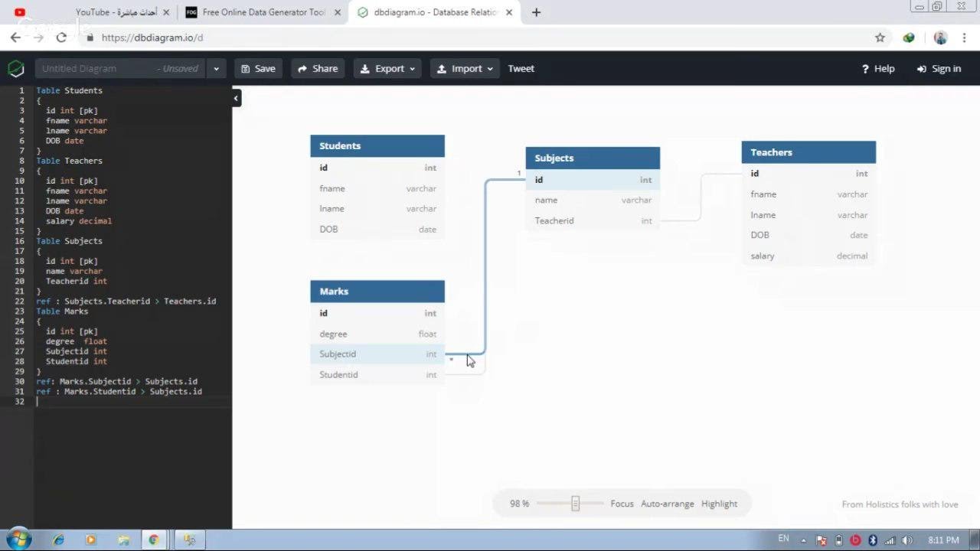Open the Import dropdown
This screenshot has width=980, height=551.
tap(465, 69)
